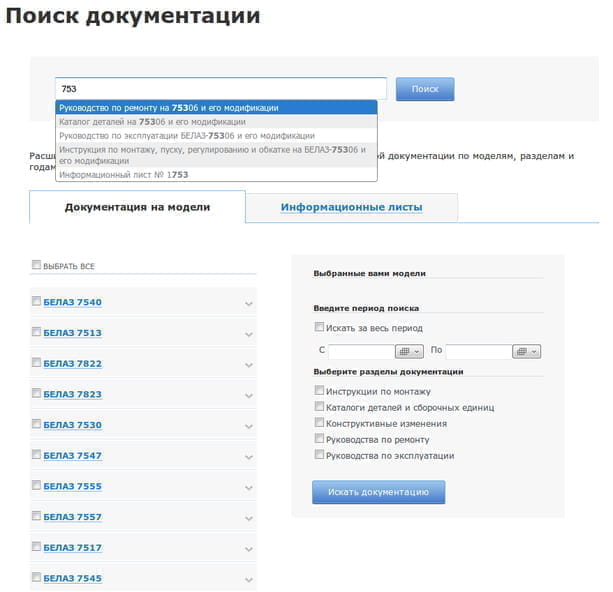Open the calendar picker for end date
Viewport: 613px width, 592px height.
pyautogui.click(x=526, y=351)
